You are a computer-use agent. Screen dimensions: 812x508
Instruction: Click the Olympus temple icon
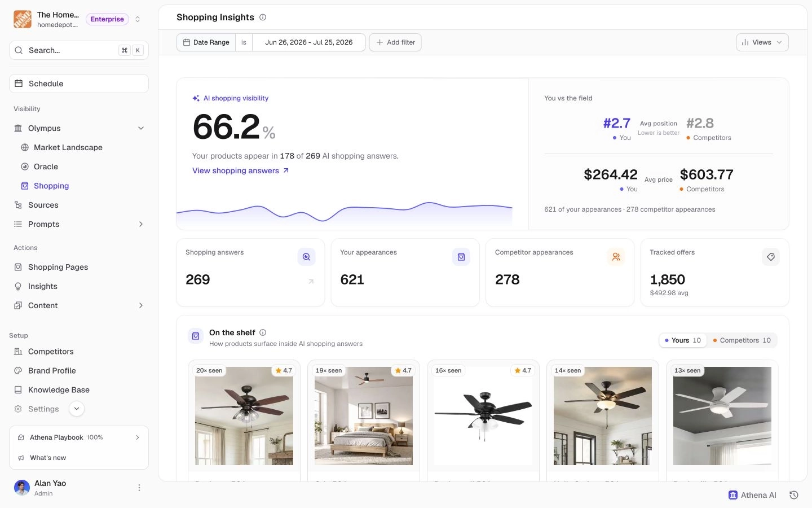18,128
